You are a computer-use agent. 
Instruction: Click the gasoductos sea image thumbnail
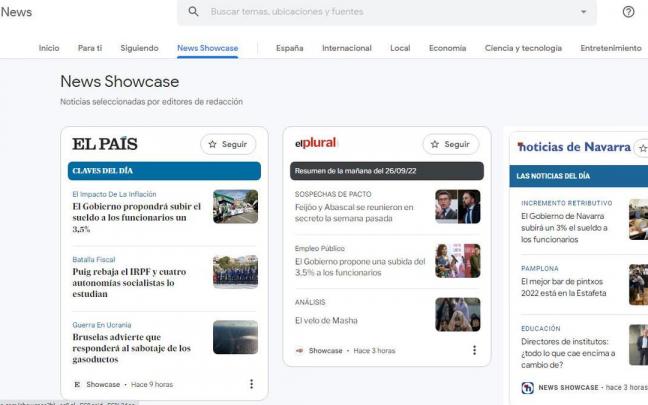[x=236, y=337]
